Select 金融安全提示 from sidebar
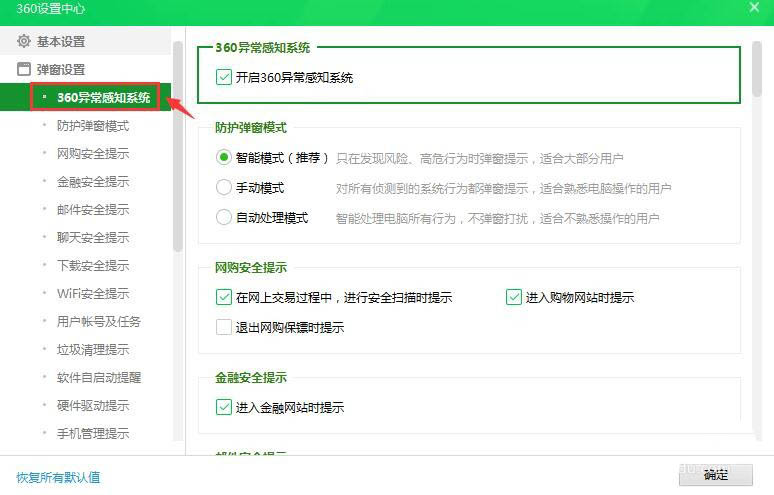Image resolution: width=774 pixels, height=495 pixels. [x=93, y=182]
